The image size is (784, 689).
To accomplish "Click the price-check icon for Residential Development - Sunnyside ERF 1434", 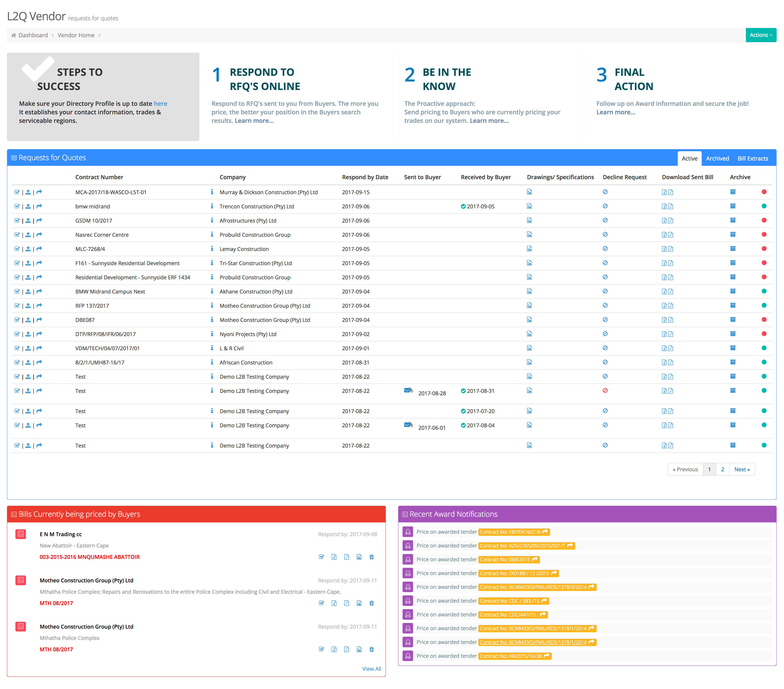I will coord(17,277).
